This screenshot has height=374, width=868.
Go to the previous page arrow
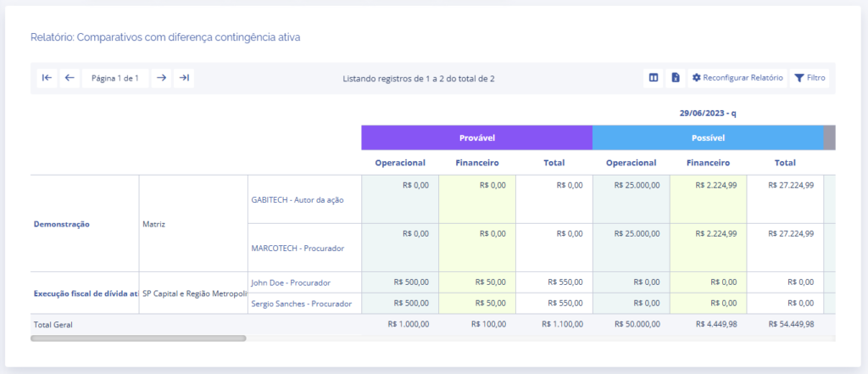tap(70, 78)
